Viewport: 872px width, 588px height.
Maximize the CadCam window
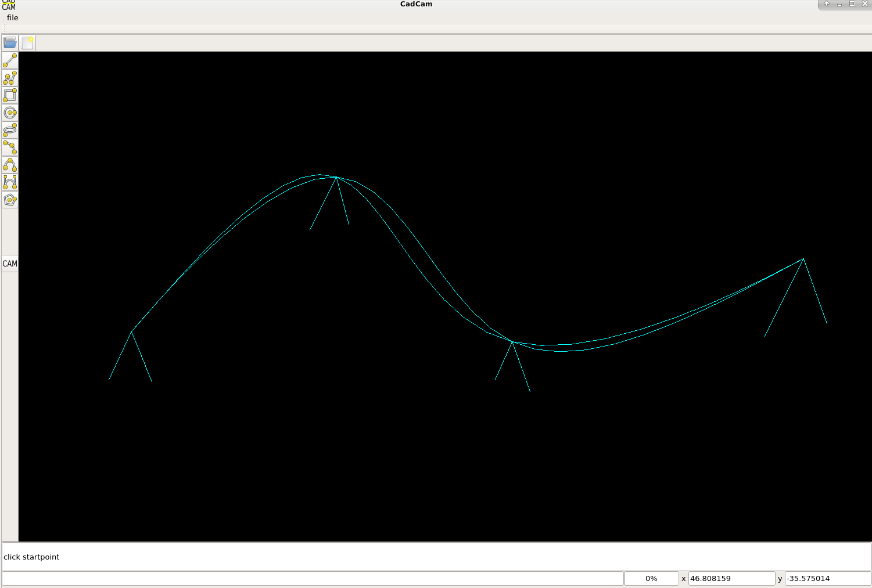click(x=852, y=4)
